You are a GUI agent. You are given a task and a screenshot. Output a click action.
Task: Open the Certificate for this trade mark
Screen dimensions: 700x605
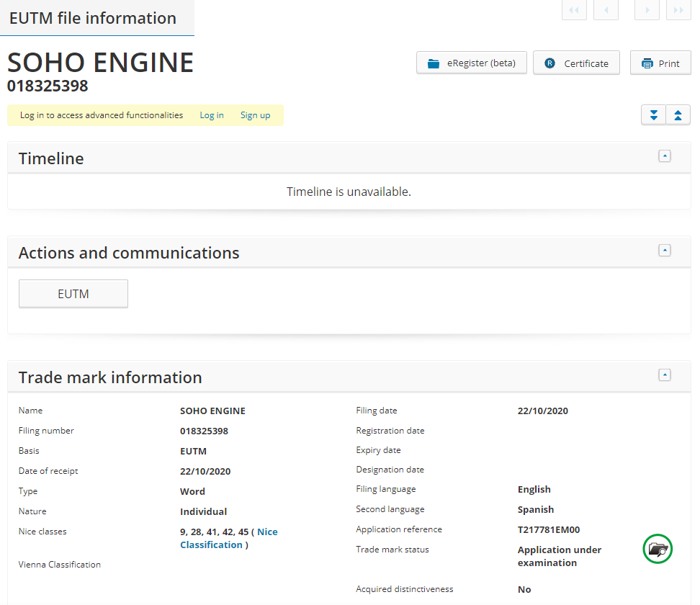576,63
